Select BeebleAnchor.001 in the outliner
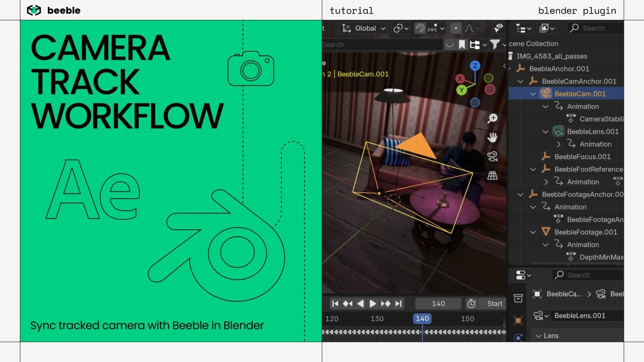Screen dimensions: 644x362 click(559, 69)
